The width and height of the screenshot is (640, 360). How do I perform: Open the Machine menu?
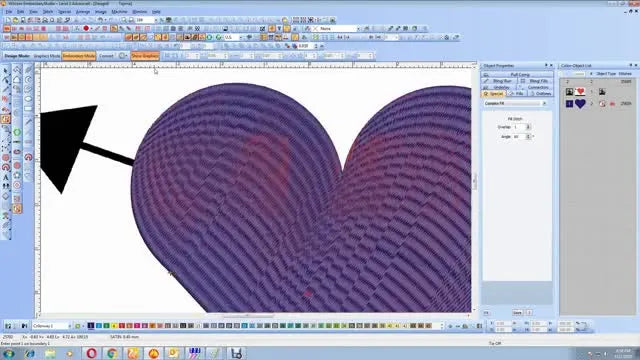pos(119,12)
